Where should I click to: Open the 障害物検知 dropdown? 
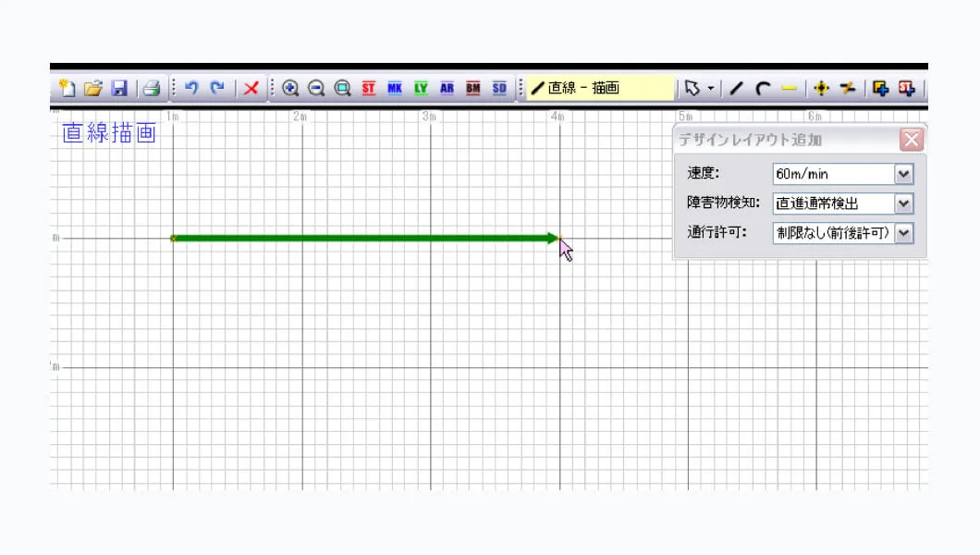(903, 203)
